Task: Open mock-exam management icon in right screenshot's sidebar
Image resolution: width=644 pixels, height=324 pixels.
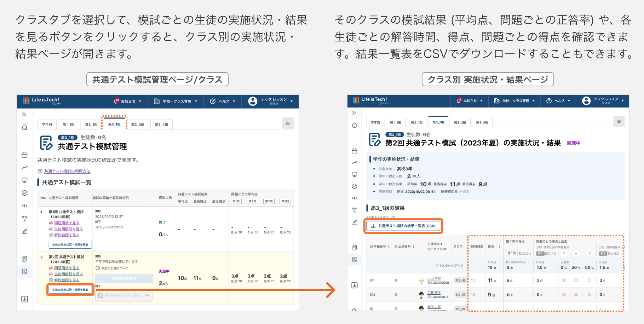Action: coord(355,260)
